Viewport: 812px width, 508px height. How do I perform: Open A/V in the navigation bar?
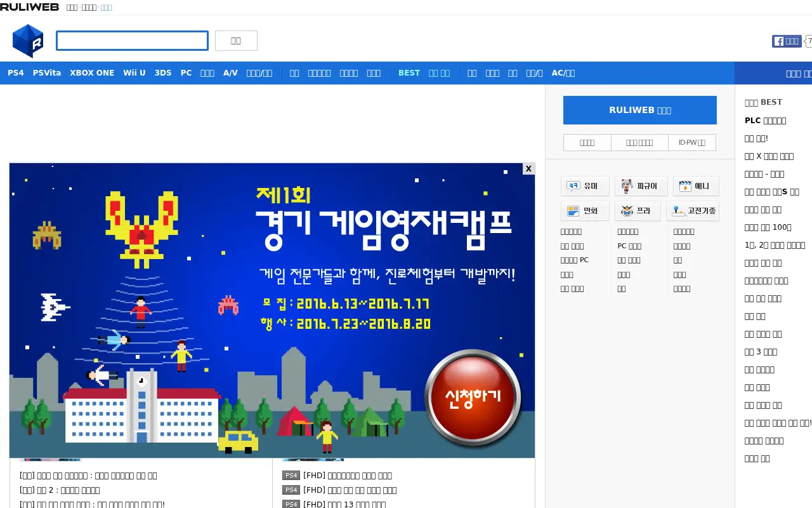click(230, 73)
